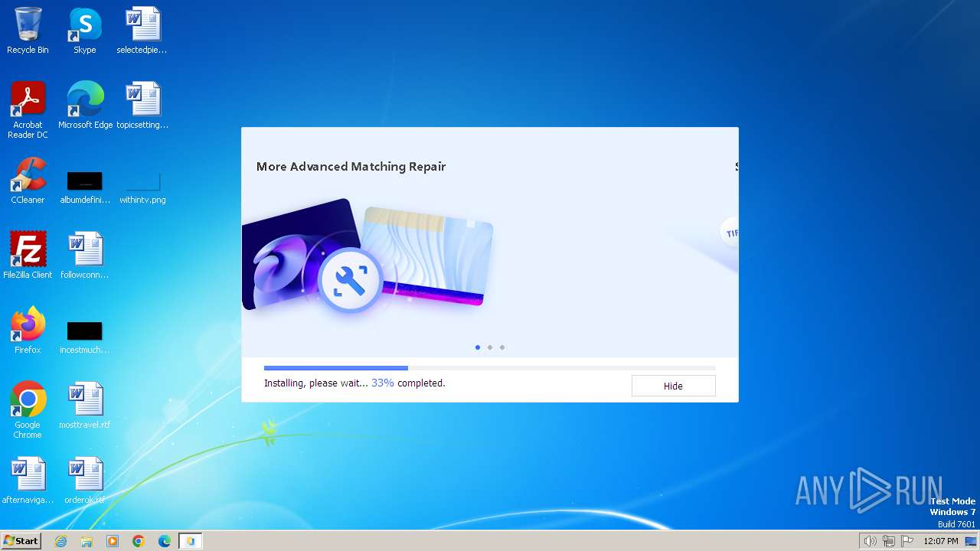
Task: Launch FileZilla Client shortcut
Action: point(28,256)
